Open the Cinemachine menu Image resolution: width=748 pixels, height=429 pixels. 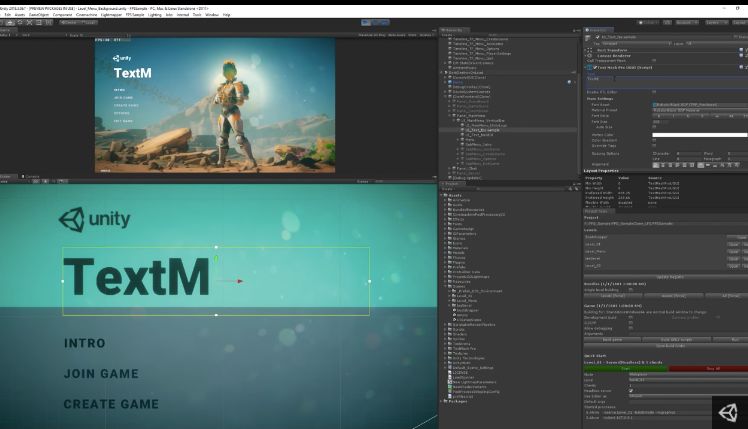[86, 15]
